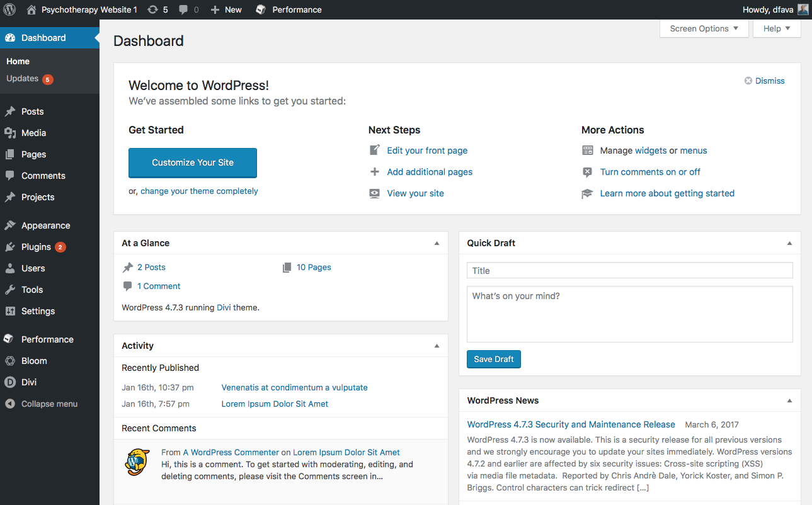Open the comments bubble icon in admin bar
This screenshot has width=812, height=505.
tap(183, 9)
